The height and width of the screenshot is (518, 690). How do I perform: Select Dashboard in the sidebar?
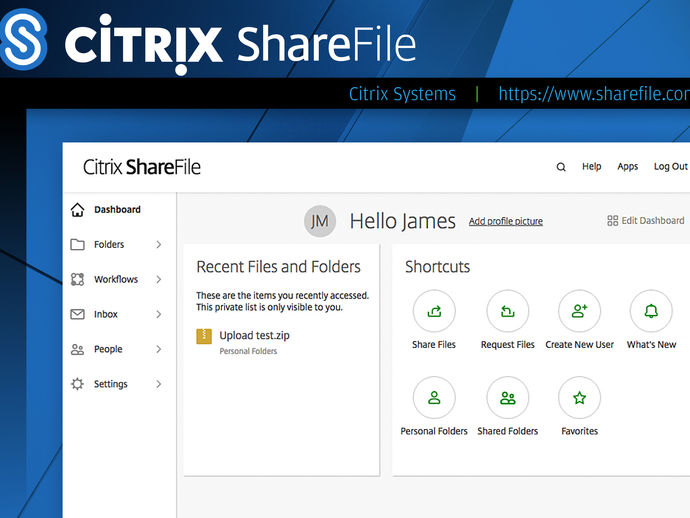point(117,209)
